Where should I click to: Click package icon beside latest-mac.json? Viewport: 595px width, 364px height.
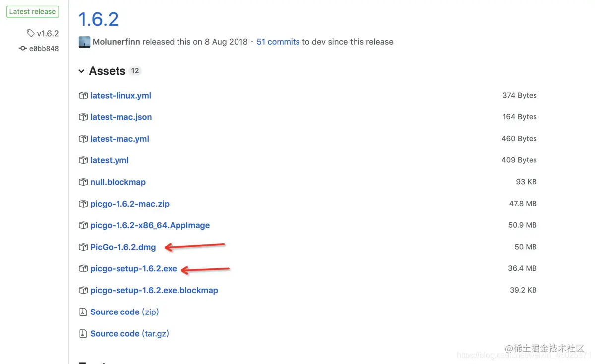(83, 117)
